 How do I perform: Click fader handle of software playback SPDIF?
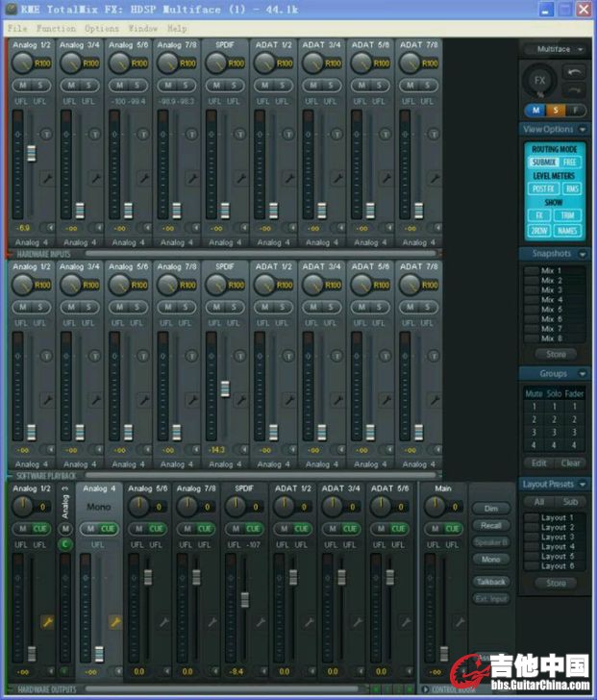[225, 388]
